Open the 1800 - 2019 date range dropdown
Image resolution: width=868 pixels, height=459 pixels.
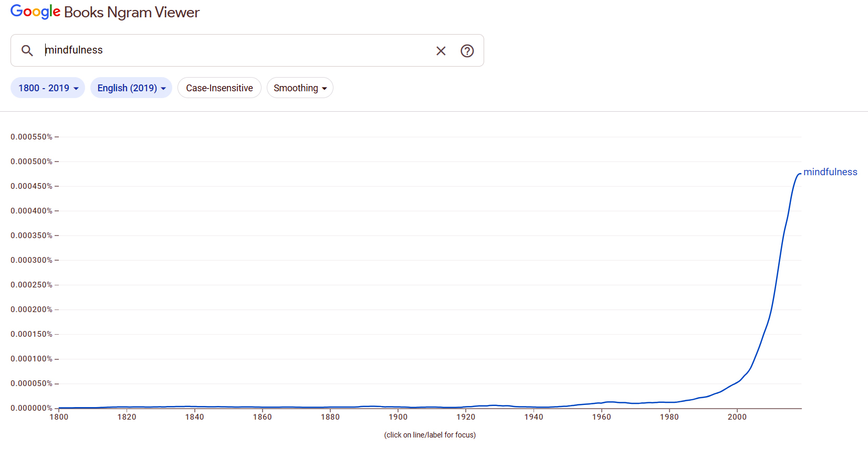pos(48,88)
